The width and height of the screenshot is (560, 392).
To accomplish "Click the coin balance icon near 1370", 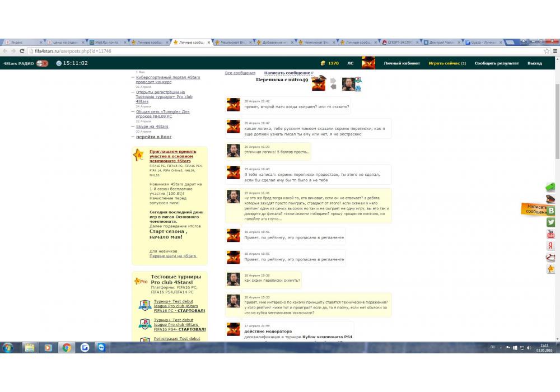I will click(x=323, y=63).
